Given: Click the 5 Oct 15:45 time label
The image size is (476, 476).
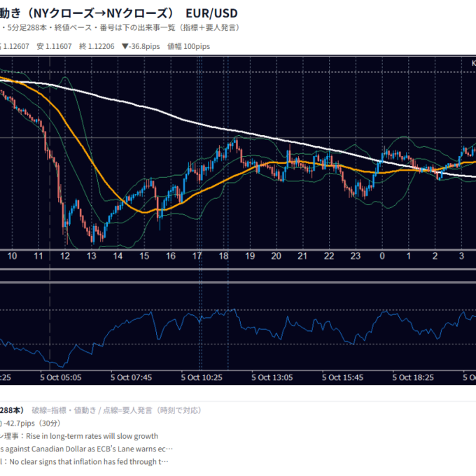Looking at the screenshot, I should pos(342,377).
